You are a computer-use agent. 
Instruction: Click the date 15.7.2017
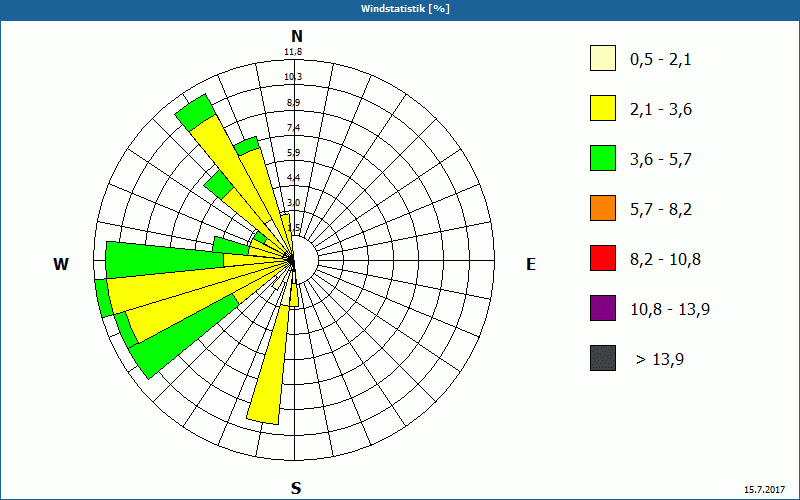click(x=764, y=490)
